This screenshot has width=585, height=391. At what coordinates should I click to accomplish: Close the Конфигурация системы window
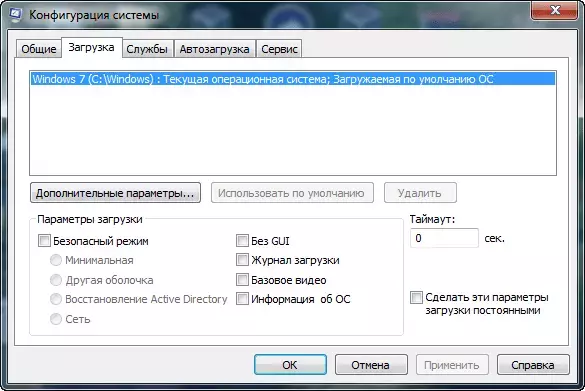coord(555,10)
